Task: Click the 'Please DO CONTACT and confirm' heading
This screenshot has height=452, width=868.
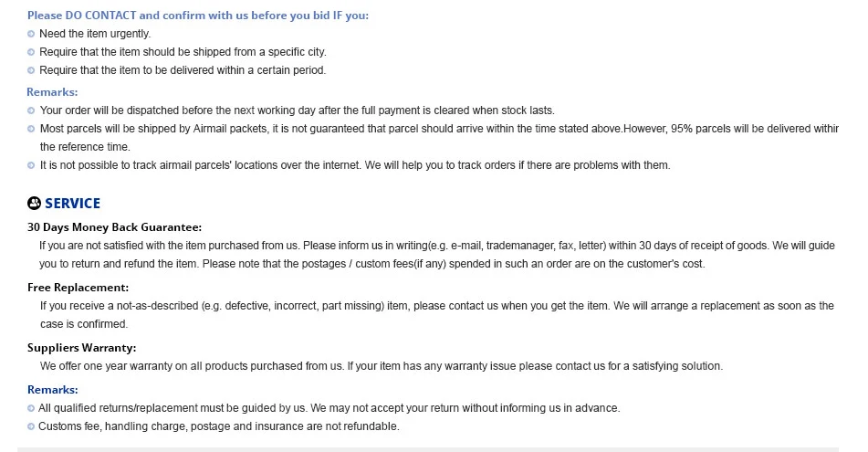Action: click(x=198, y=16)
